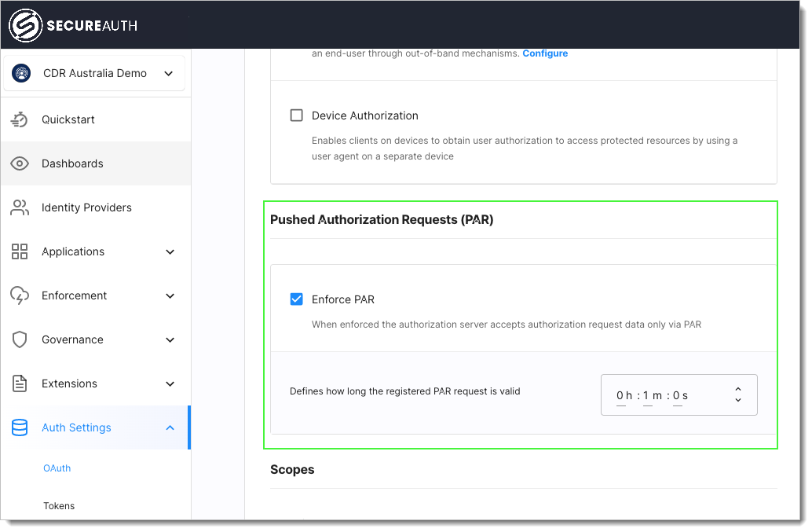Open Quickstart in the sidebar
This screenshot has width=812, height=532.
(x=96, y=119)
